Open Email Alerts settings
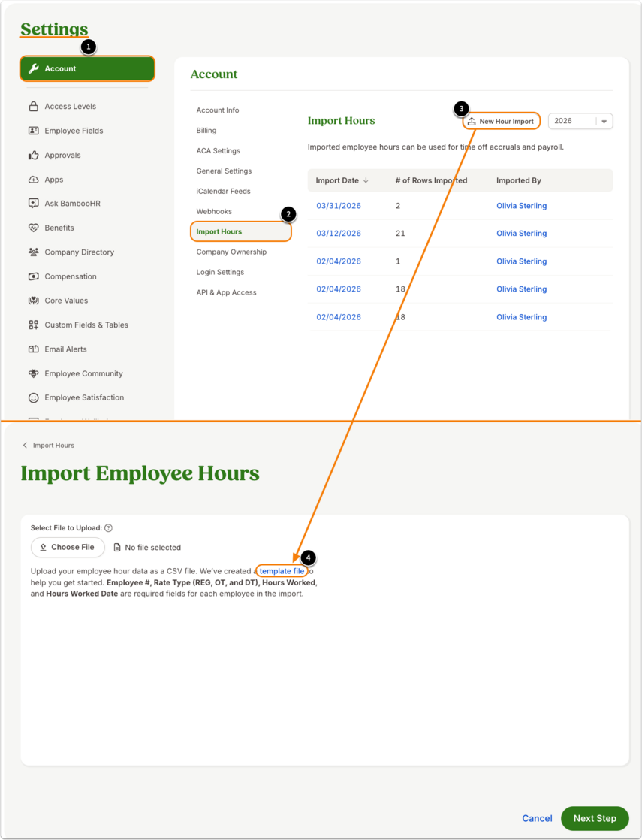Image resolution: width=642 pixels, height=840 pixels. pyautogui.click(x=65, y=349)
